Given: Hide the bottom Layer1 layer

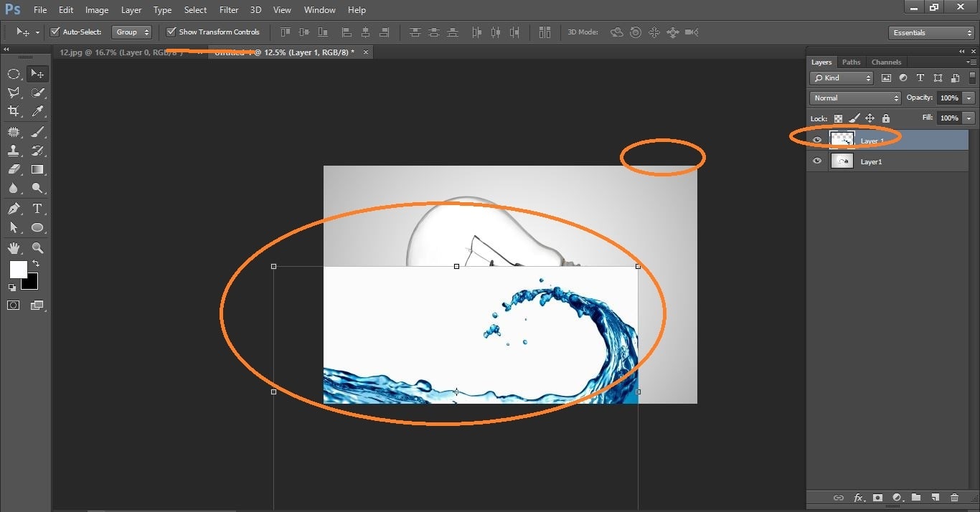Looking at the screenshot, I should [x=816, y=161].
